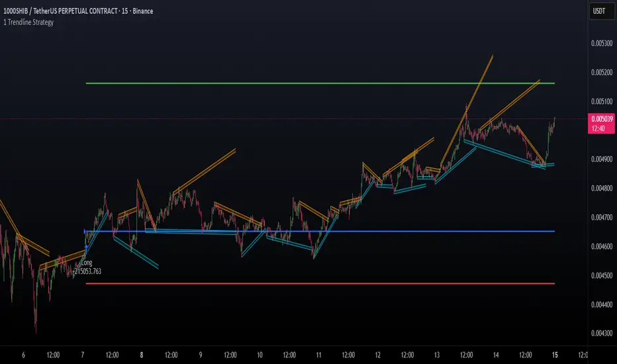
Task: Click date label 13 on time axis
Action: click(x=437, y=355)
